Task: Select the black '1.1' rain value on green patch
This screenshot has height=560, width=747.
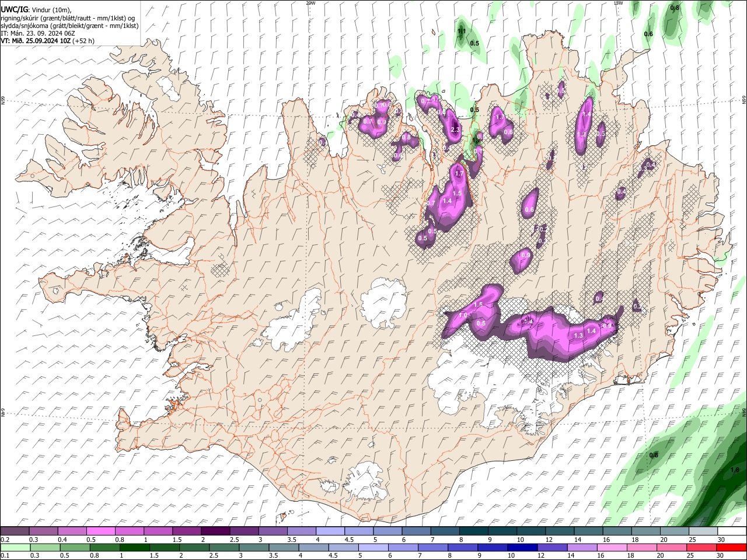Action: tap(462, 32)
